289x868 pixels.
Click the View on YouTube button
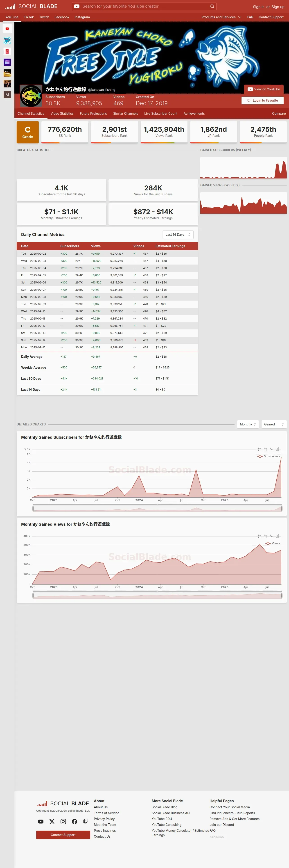click(x=264, y=89)
